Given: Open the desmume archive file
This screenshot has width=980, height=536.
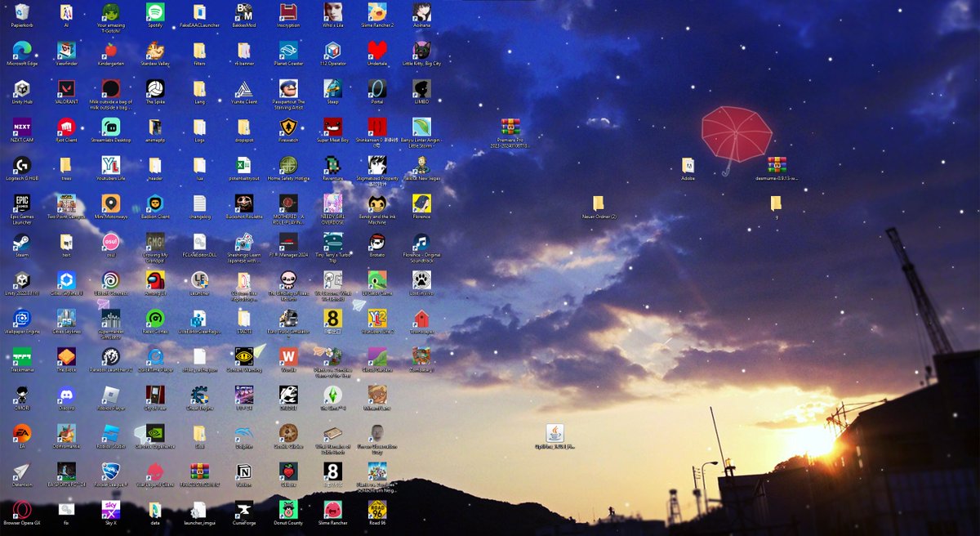Looking at the screenshot, I should tap(777, 165).
